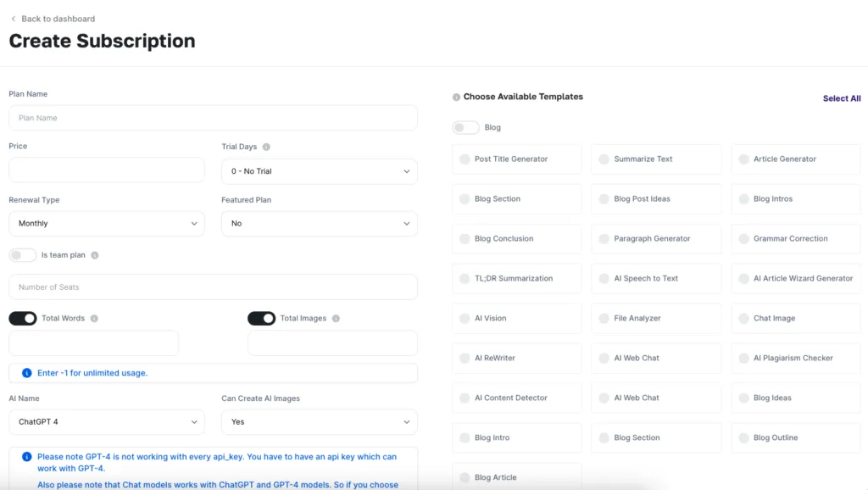The height and width of the screenshot is (490, 868).
Task: Select the Article Generator template
Action: (x=795, y=159)
